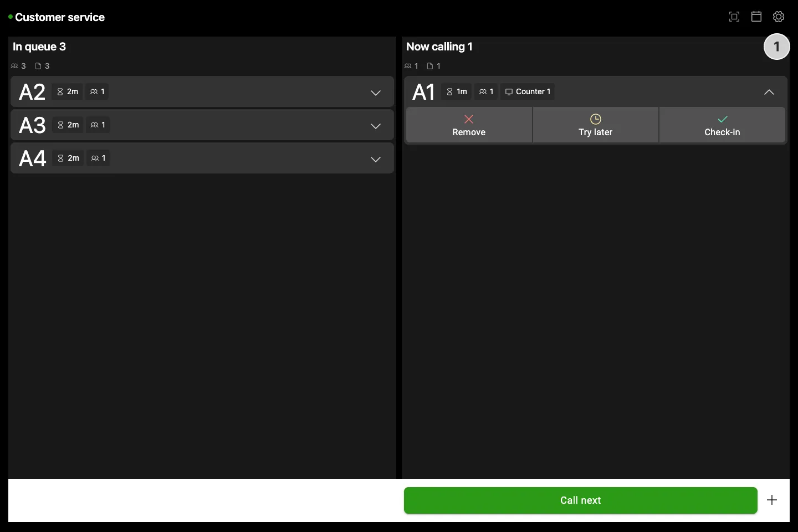Open the calendar icon in the header
The image size is (798, 532).
click(x=756, y=17)
